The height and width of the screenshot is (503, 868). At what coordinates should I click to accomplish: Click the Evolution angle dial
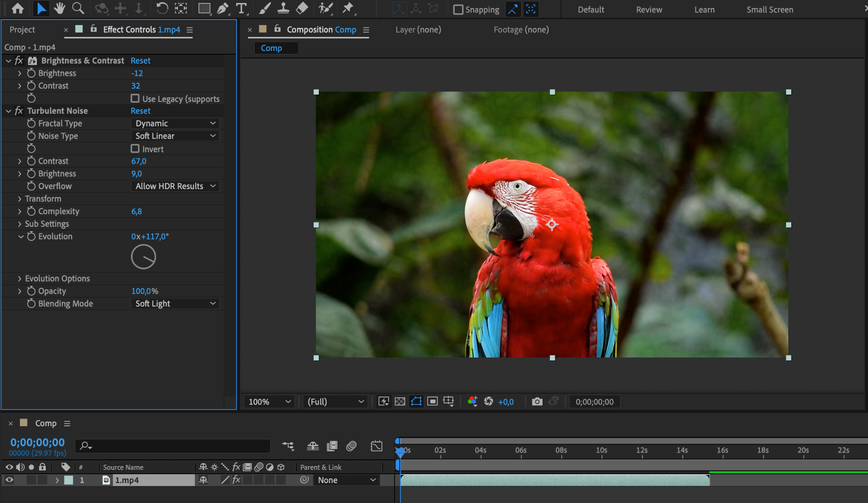[143, 257]
